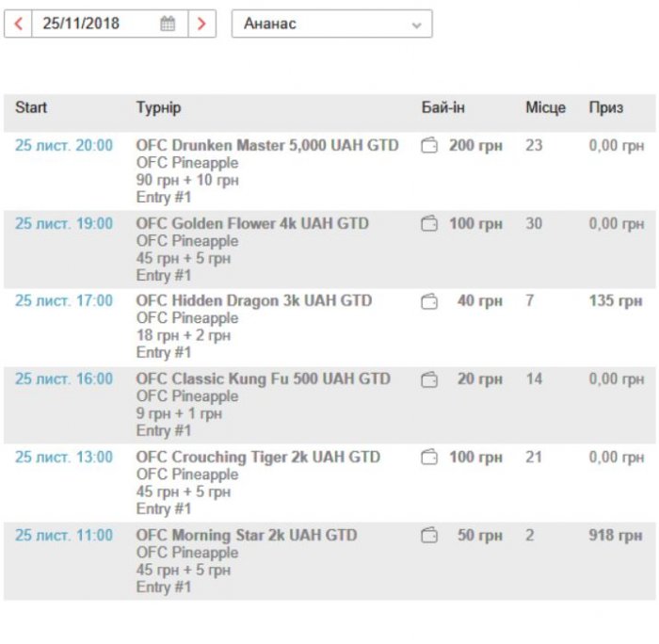The width and height of the screenshot is (659, 644).
Task: Select OFC Drunken Master 5,000 UAH GTD
Action: tap(267, 146)
